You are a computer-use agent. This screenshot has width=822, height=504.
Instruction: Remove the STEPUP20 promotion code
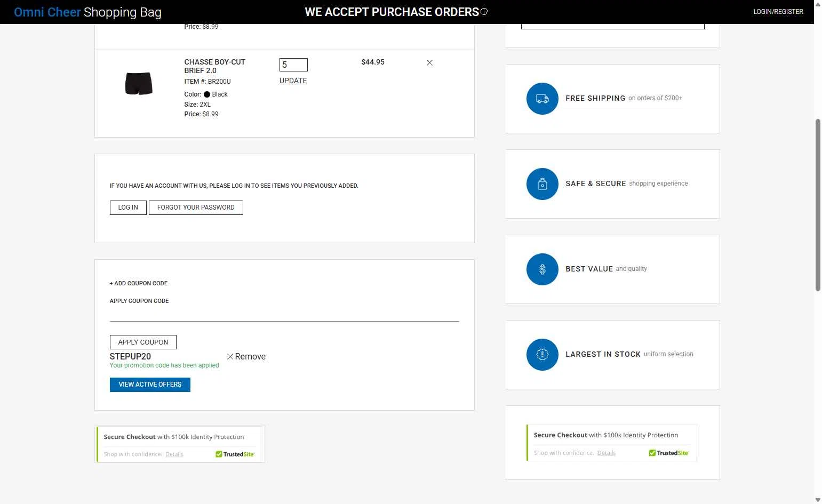[x=246, y=357]
